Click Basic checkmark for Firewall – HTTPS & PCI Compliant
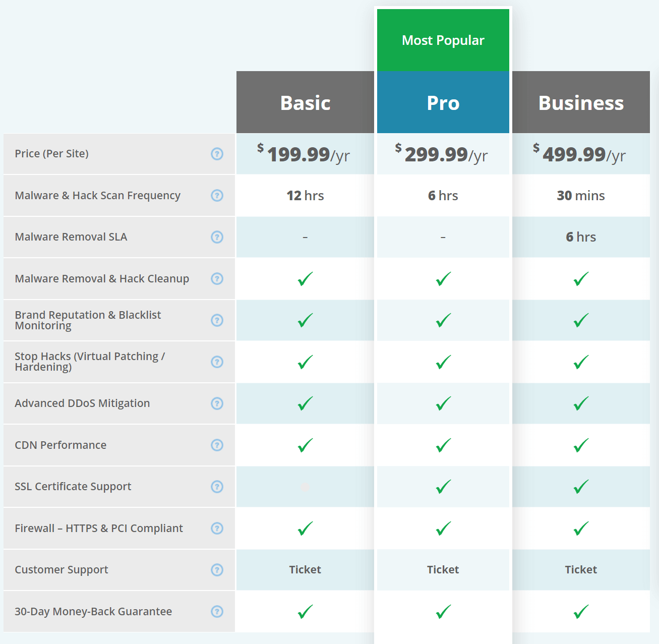 305,529
